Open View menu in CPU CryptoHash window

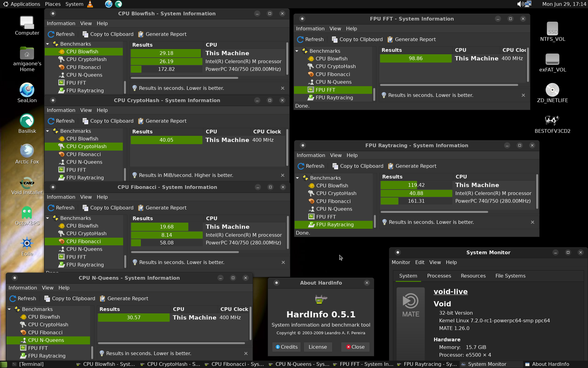(86, 110)
